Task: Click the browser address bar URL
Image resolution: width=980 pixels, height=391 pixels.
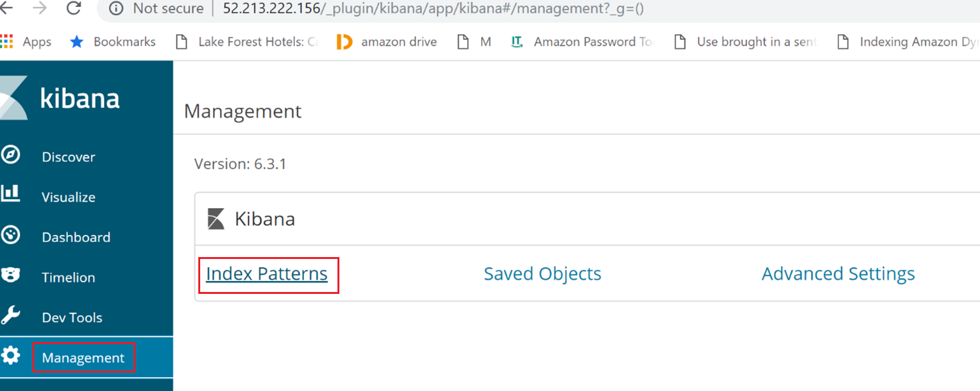Action: (433, 8)
